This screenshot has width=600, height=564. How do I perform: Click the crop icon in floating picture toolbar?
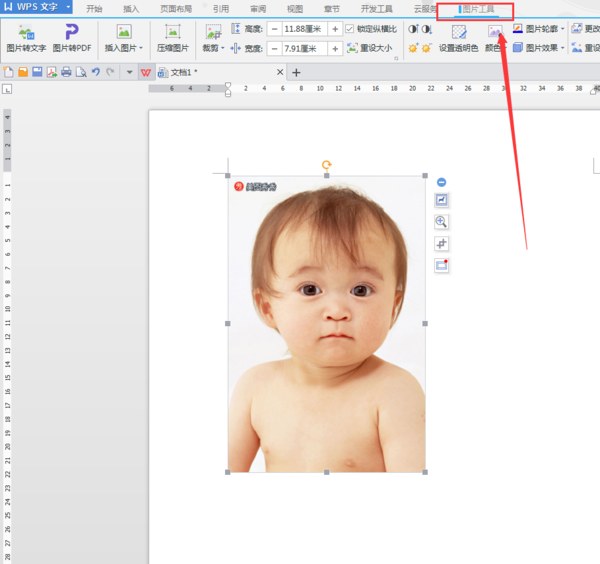[x=441, y=244]
